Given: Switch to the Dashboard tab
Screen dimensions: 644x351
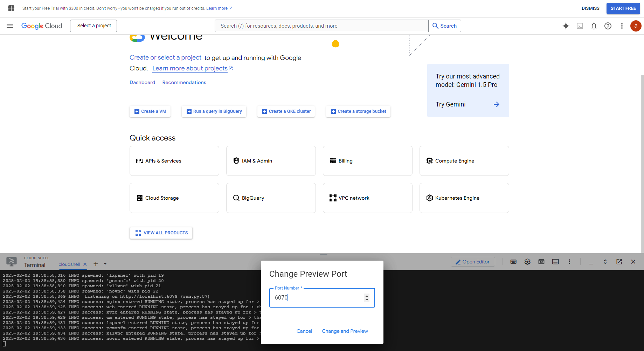Looking at the screenshot, I should point(142,83).
